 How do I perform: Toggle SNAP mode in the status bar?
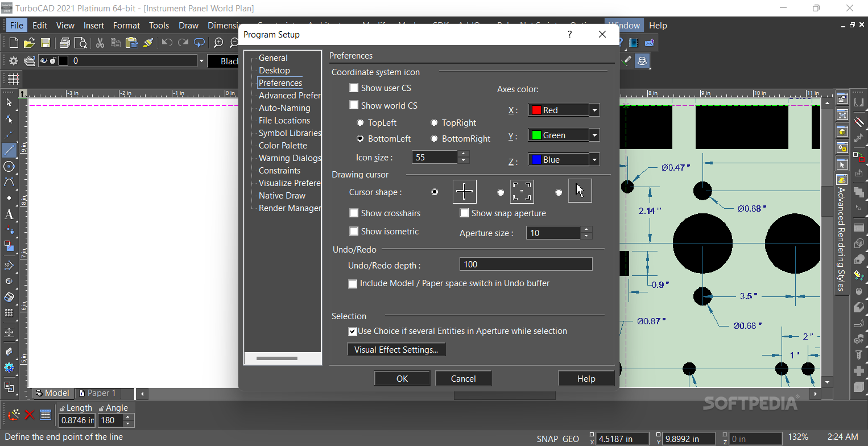[547, 439]
